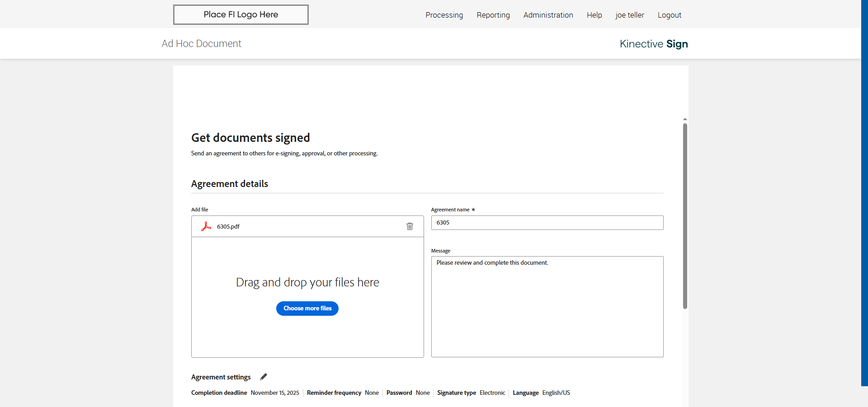Edit agreement settings with the pencil icon
Screen dimensions: 868x407
(264, 377)
